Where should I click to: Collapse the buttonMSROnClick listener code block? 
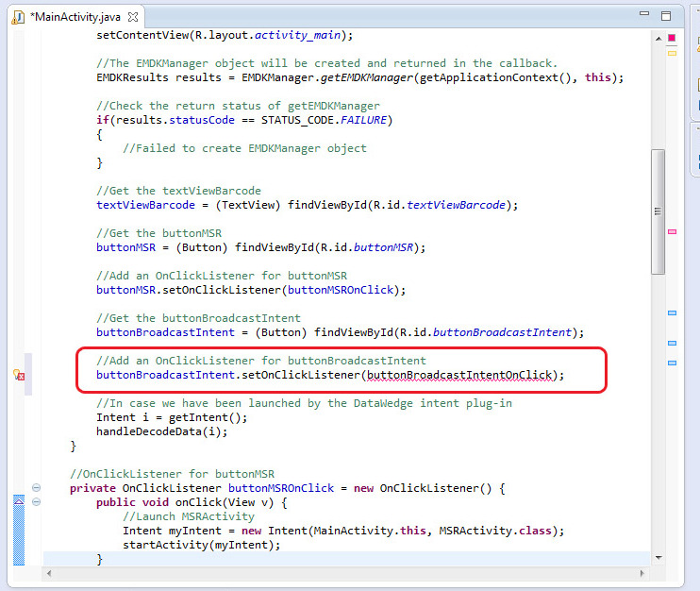pyautogui.click(x=36, y=488)
